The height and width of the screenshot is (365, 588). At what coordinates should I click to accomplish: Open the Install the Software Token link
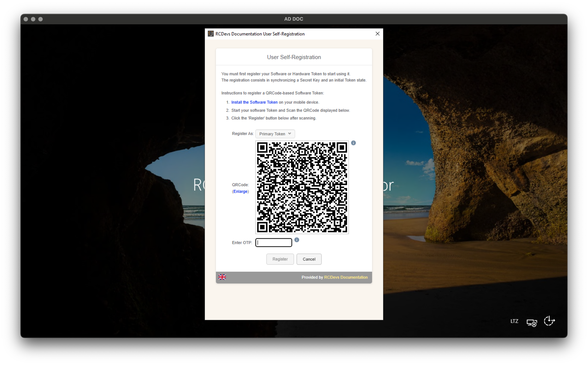[x=254, y=102]
